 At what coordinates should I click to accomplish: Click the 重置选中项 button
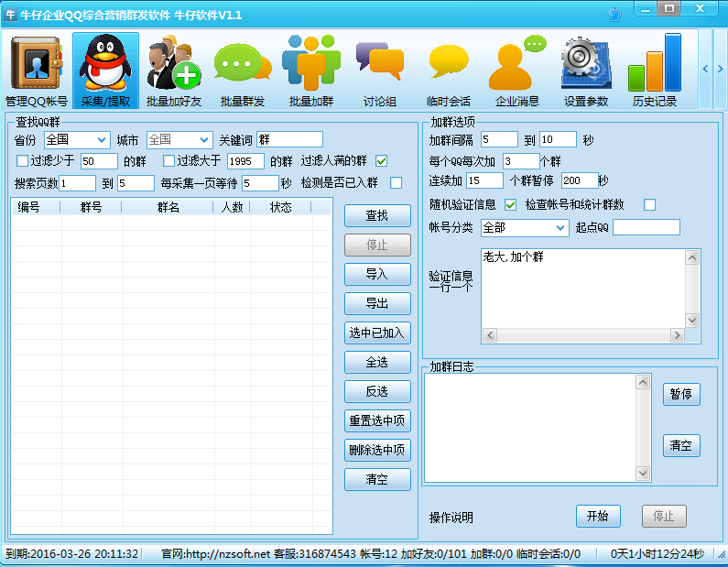click(377, 420)
